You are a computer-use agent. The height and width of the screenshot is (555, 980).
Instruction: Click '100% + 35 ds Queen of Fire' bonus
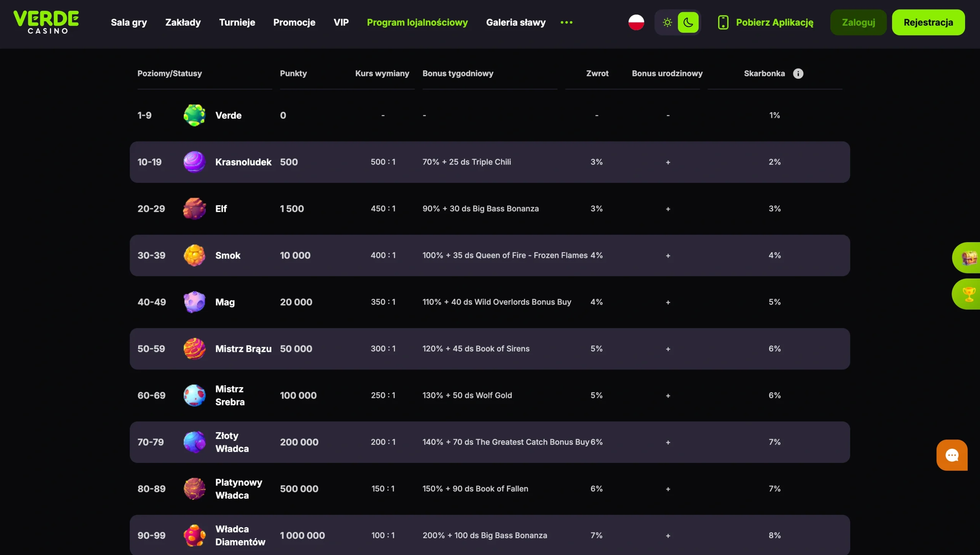[x=505, y=255]
